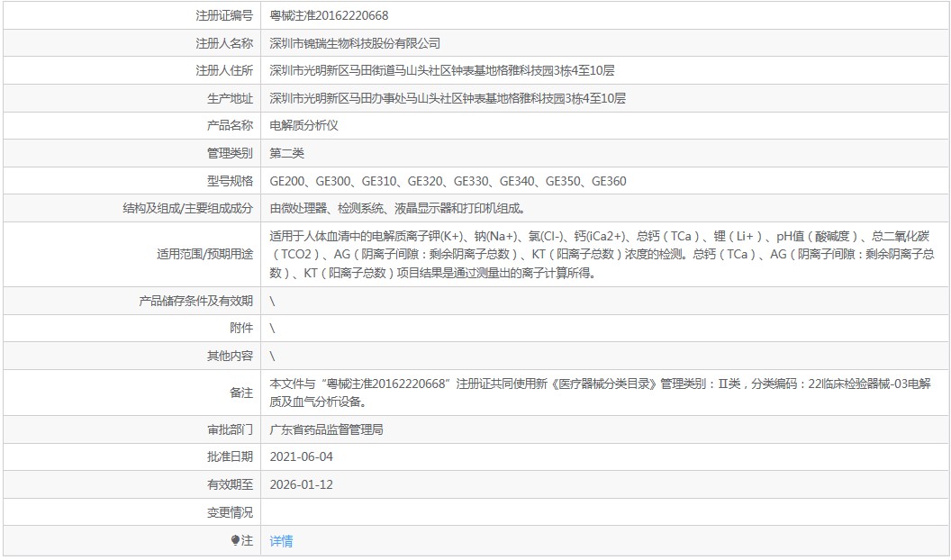Select expiry date 2026-01-12

click(x=302, y=485)
